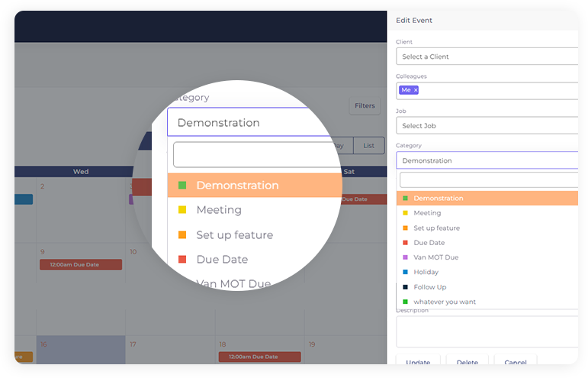Open the calendar Filters button
This screenshot has height=378, width=588.
point(365,106)
